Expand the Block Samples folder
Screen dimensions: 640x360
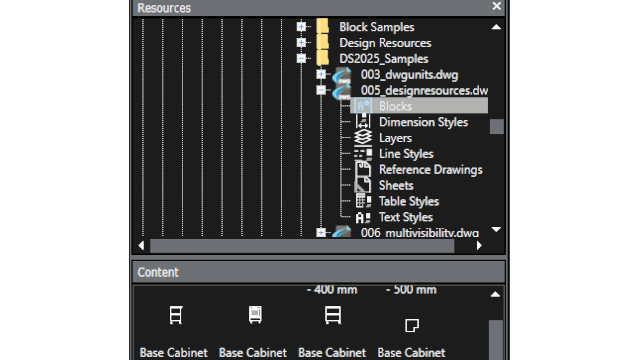tap(301, 27)
